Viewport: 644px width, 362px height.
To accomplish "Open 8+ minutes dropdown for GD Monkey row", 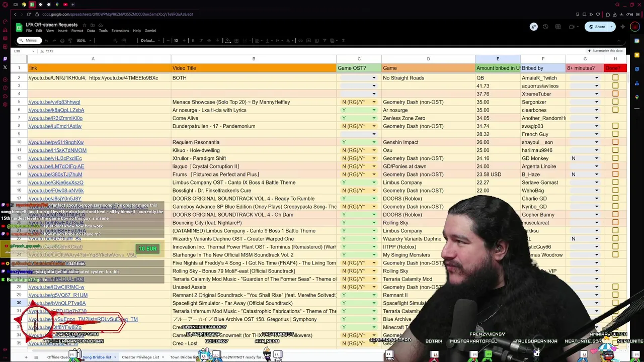I will [x=597, y=158].
